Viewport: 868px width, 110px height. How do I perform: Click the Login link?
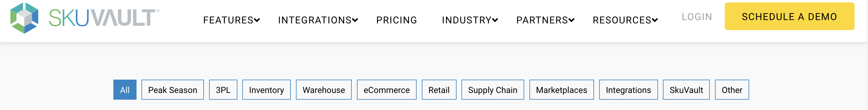pyautogui.click(x=697, y=17)
